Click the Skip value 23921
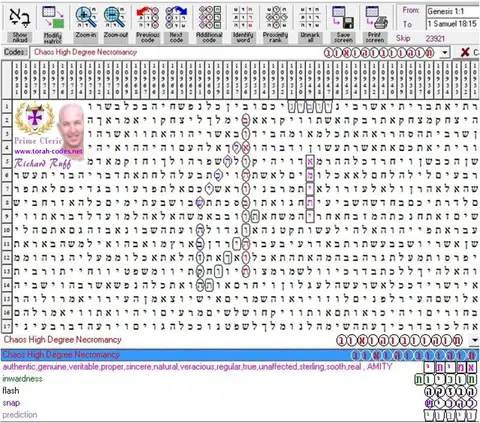 pos(435,39)
